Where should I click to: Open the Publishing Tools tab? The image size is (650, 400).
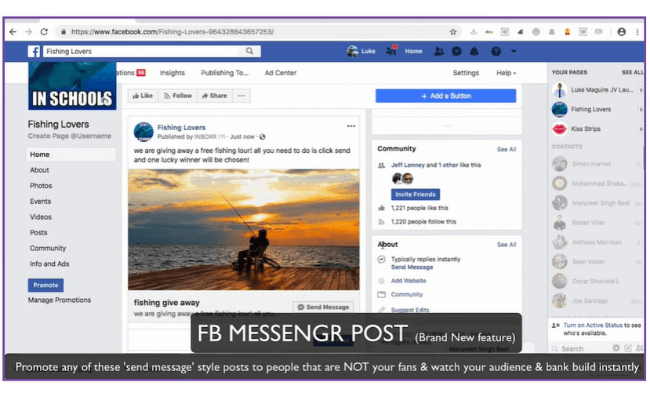click(225, 73)
